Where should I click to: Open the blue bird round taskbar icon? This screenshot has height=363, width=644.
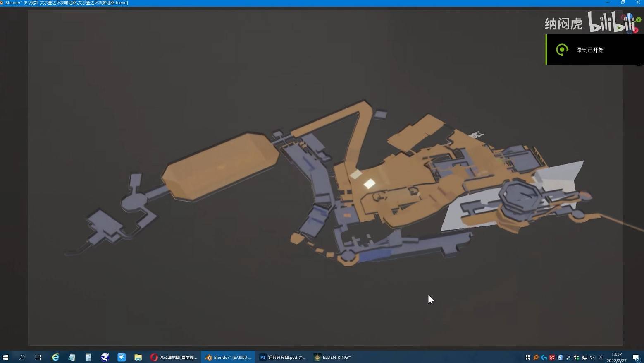105,357
